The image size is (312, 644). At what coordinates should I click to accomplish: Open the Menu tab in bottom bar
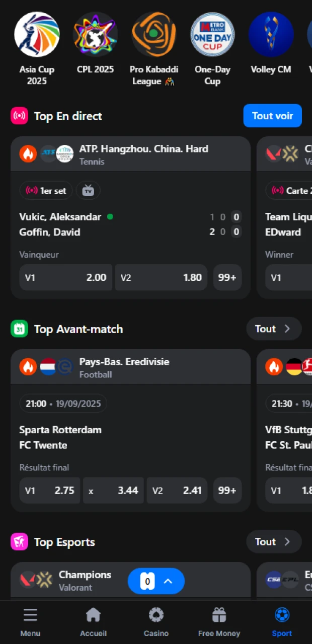pos(30,622)
